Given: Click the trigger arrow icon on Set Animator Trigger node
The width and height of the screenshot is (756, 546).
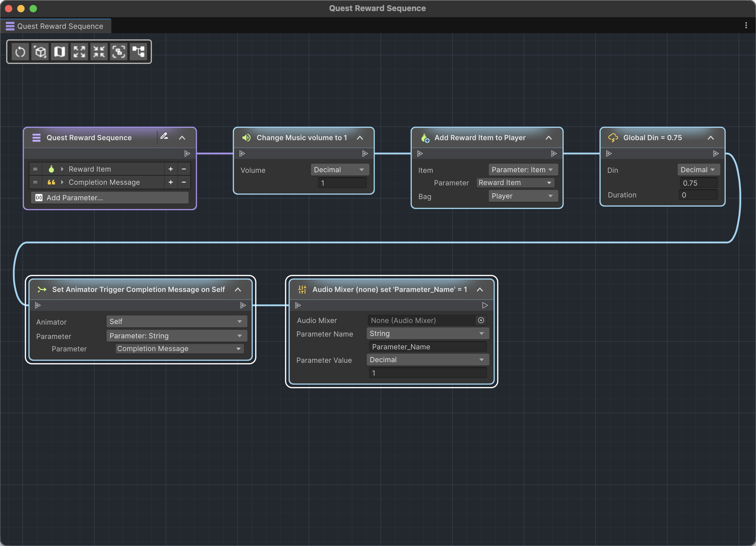Looking at the screenshot, I should point(42,290).
